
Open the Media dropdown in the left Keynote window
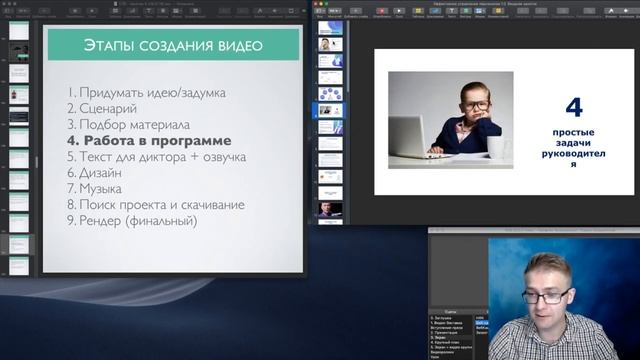tap(176, 11)
